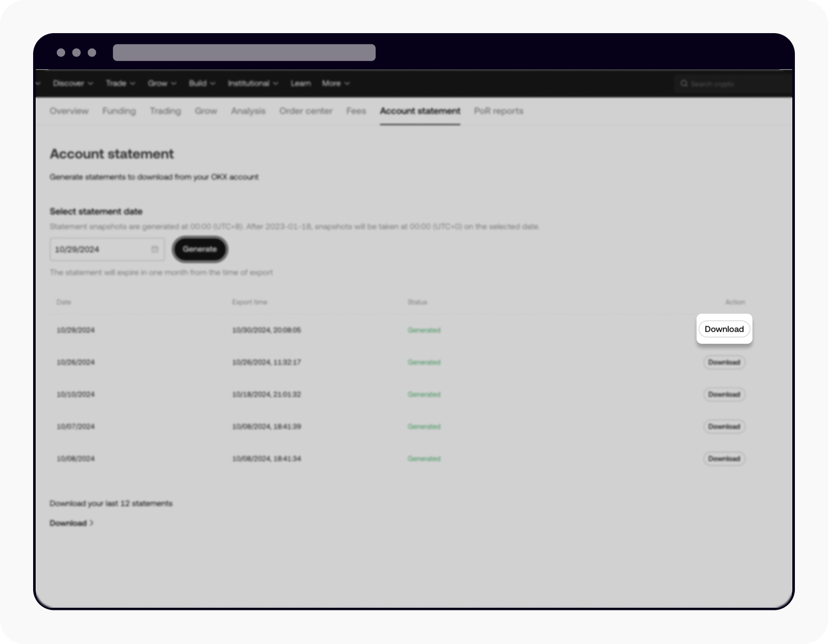Expand the Discover navigation menu
Screen dimensions: 828x644
coord(73,83)
